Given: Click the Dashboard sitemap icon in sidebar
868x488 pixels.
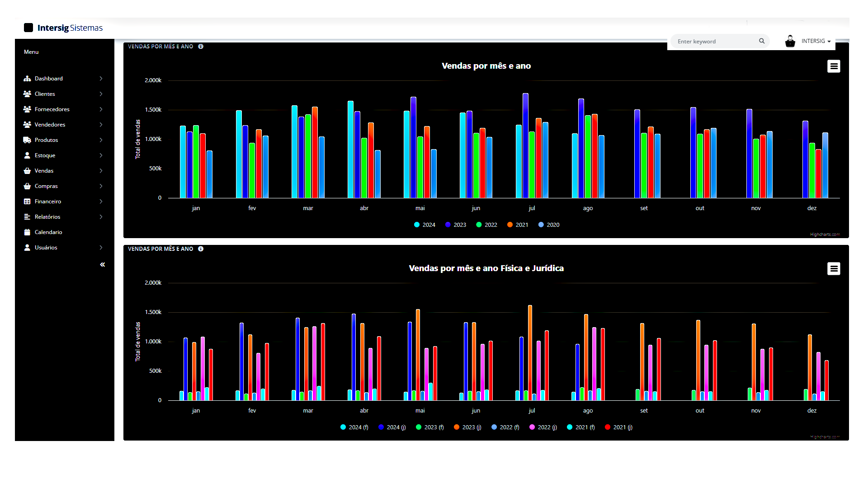Looking at the screenshot, I should click(27, 79).
